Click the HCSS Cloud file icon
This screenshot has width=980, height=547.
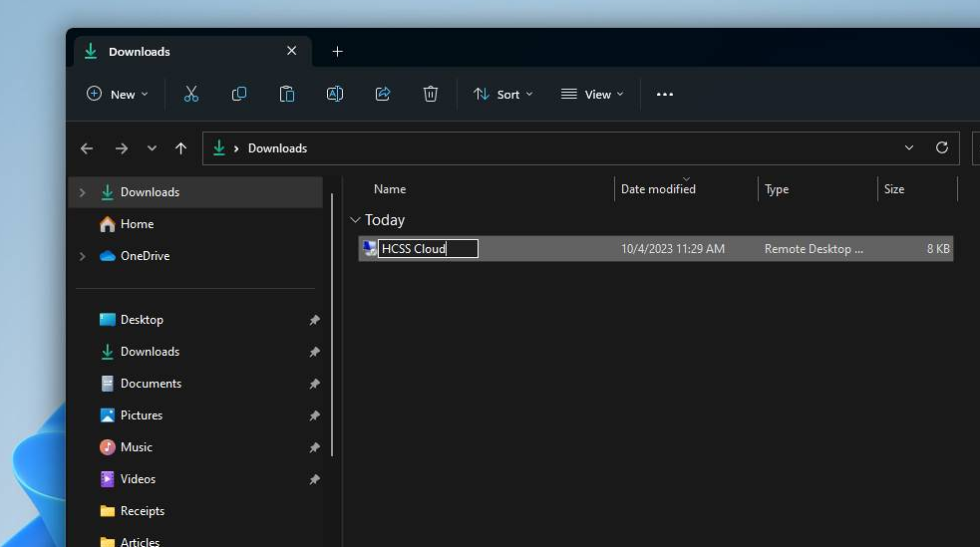(370, 248)
